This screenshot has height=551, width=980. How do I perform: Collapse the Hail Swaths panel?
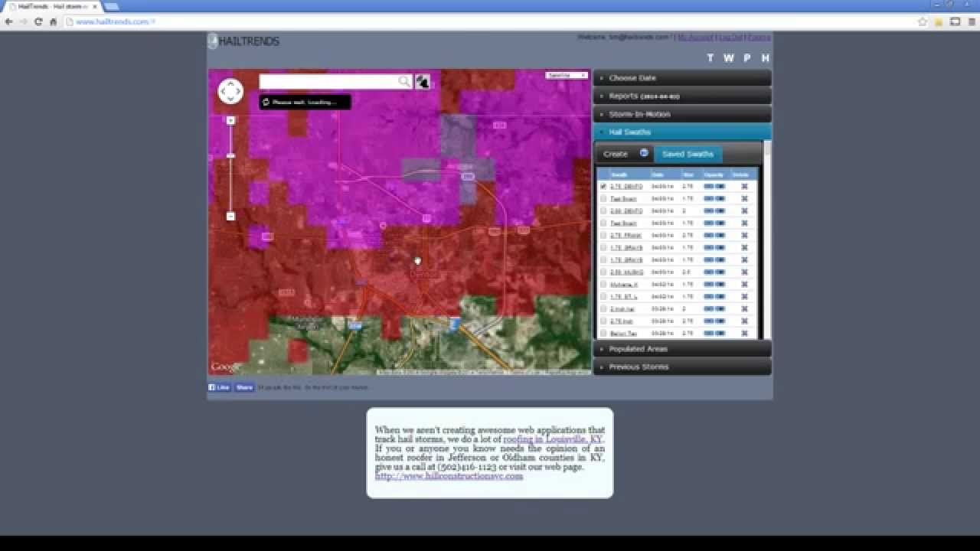point(682,132)
